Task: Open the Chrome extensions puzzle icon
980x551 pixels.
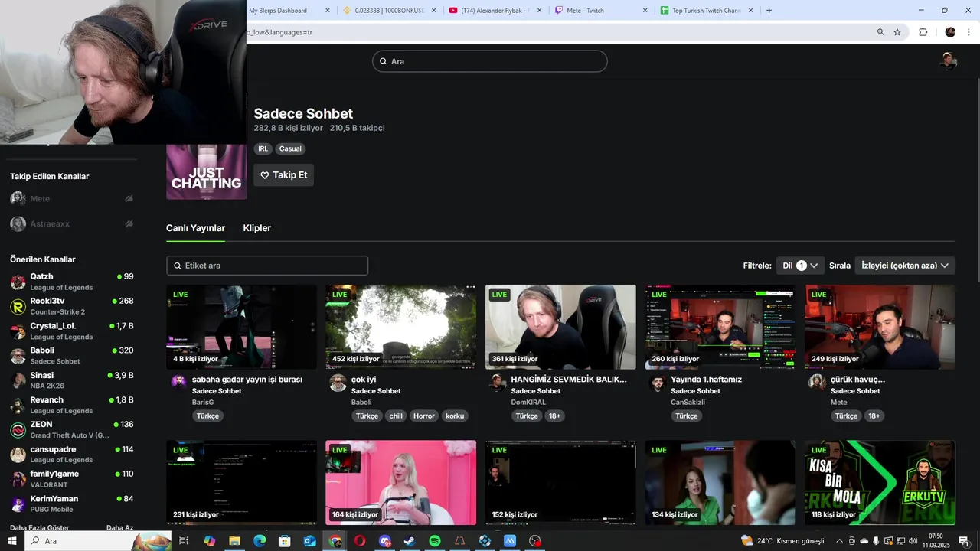Action: [x=923, y=32]
